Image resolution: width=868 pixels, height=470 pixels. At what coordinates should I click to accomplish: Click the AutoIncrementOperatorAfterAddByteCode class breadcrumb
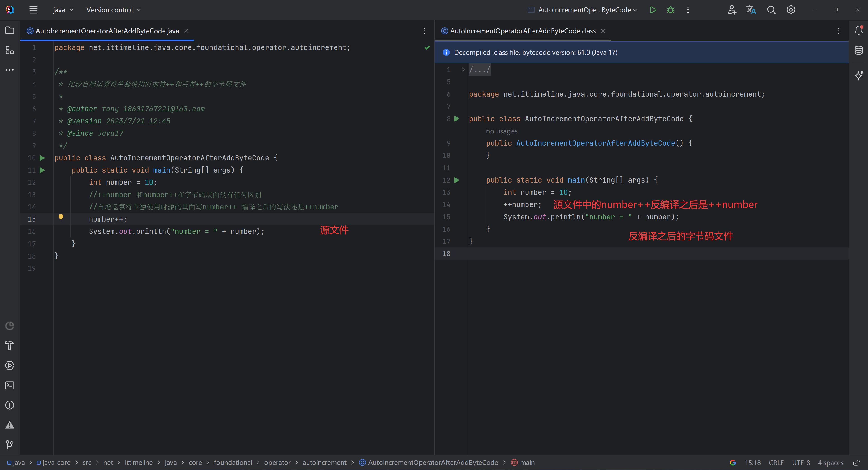[x=429, y=463]
